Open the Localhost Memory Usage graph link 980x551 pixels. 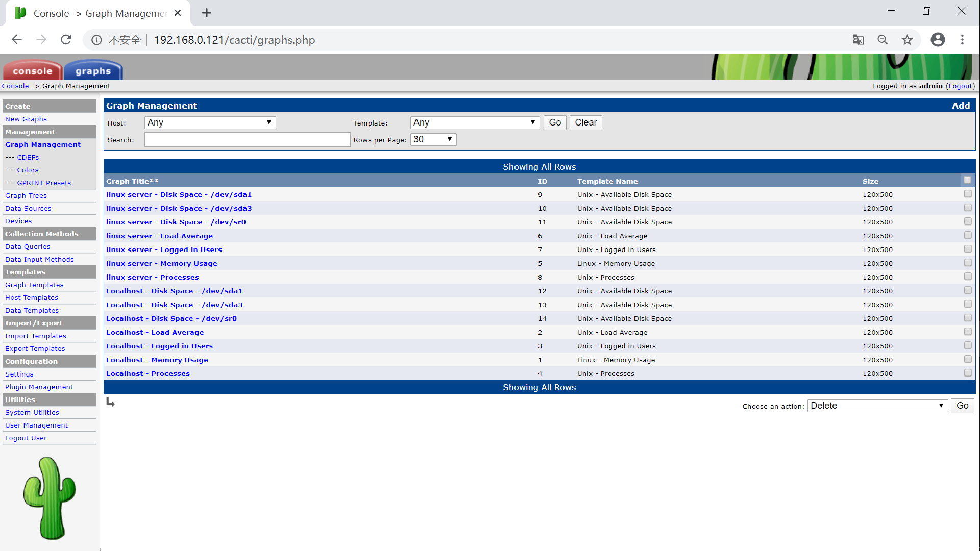[157, 360]
